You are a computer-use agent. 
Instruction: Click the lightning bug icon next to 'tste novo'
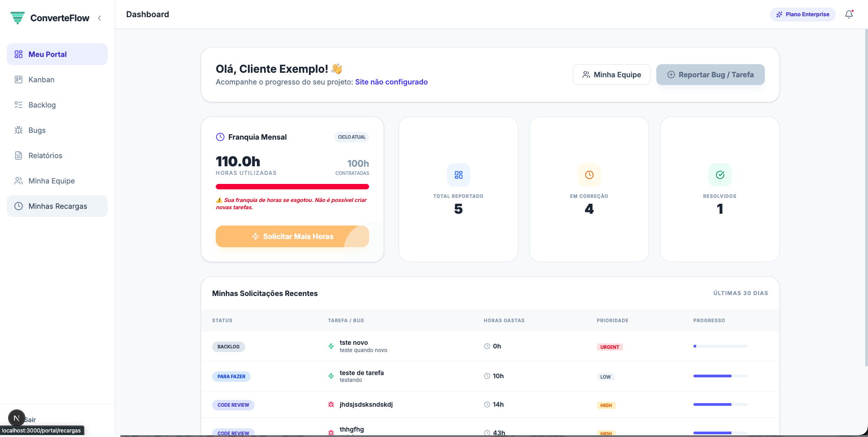click(x=330, y=346)
